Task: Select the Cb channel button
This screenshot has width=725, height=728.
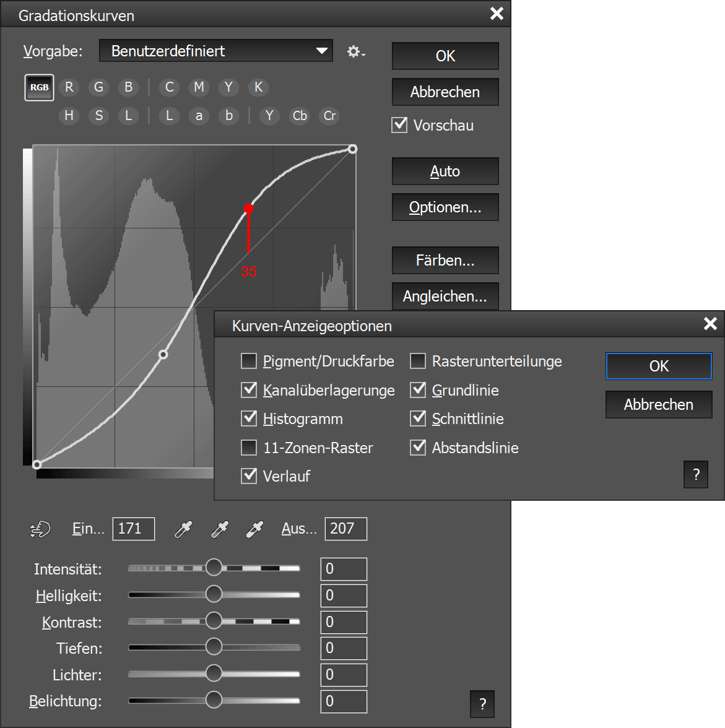Action: click(300, 116)
